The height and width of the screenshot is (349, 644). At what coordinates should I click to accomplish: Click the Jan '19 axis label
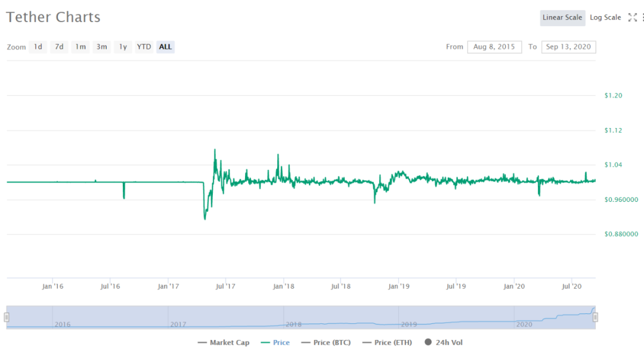tap(399, 286)
